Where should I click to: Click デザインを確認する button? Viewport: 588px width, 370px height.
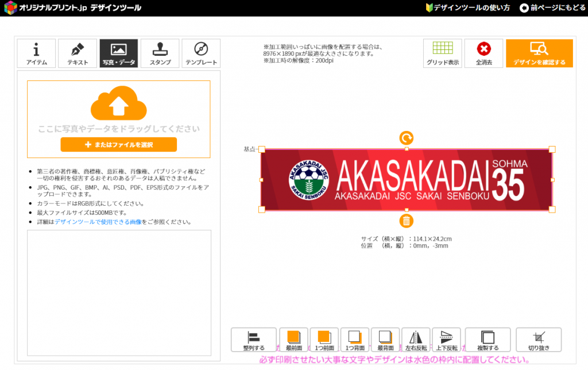tap(539, 53)
